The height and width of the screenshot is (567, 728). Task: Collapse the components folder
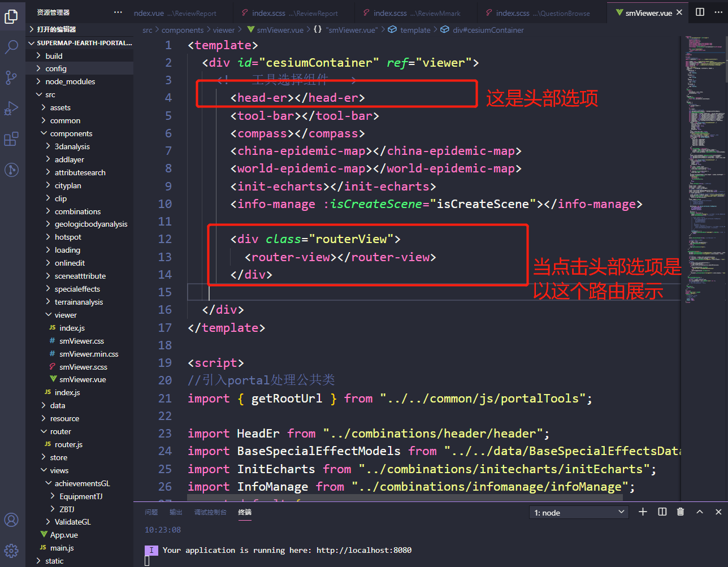click(x=71, y=133)
